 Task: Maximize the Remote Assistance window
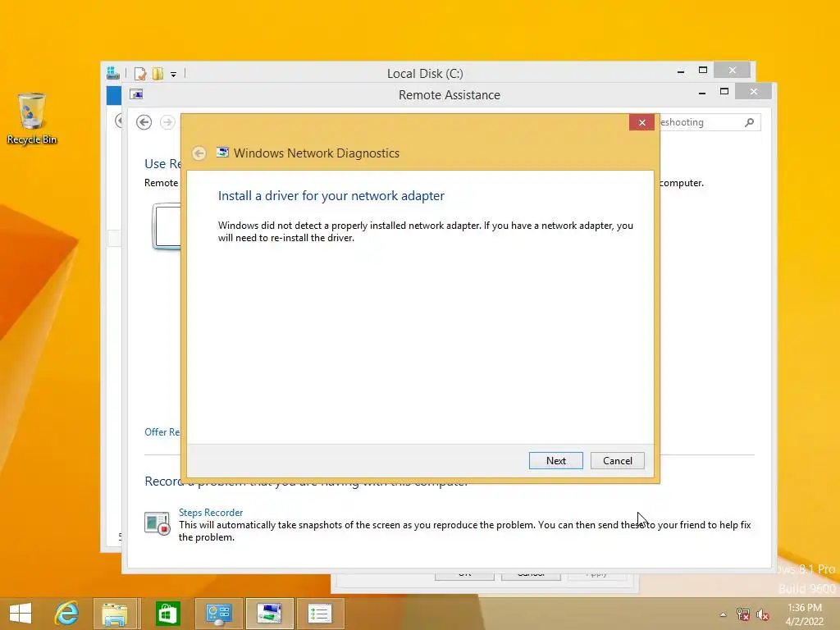tap(724, 92)
